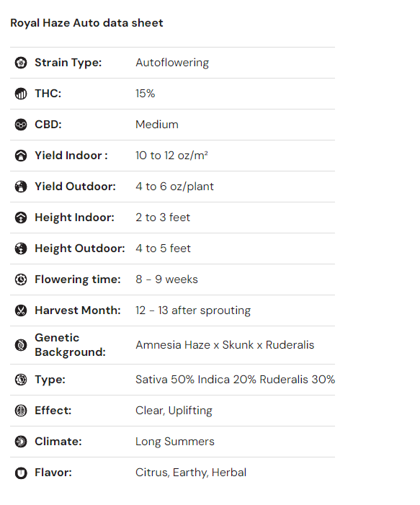Click the Long Summers climate value
The image size is (420, 505).
click(175, 442)
